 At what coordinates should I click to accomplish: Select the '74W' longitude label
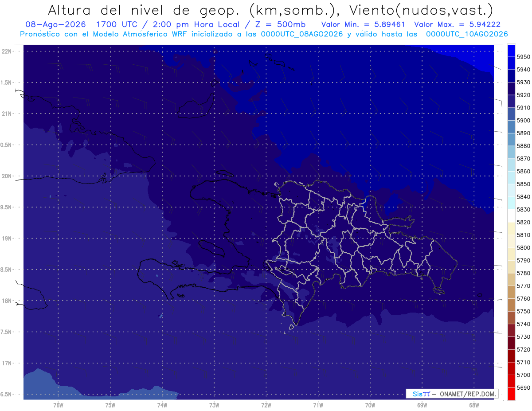[x=162, y=405]
